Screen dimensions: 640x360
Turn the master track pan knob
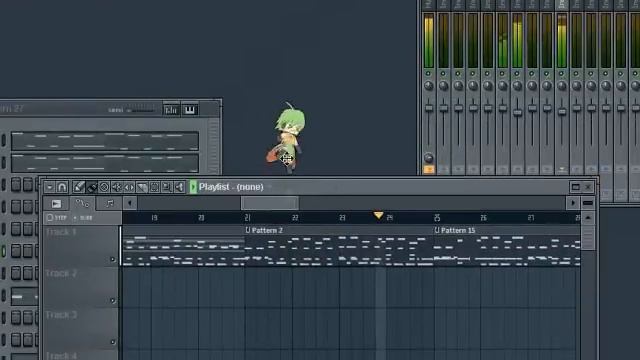(429, 86)
